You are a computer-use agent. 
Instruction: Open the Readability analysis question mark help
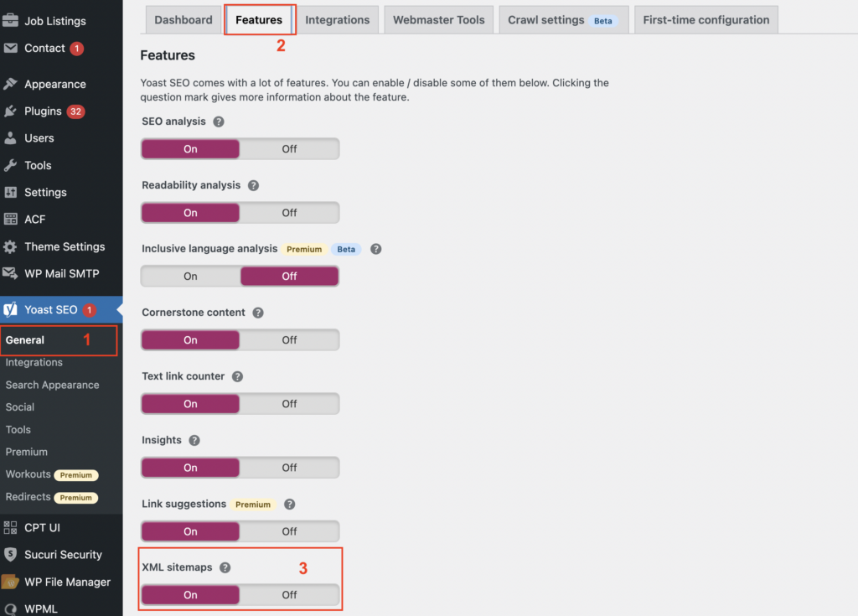[253, 185]
